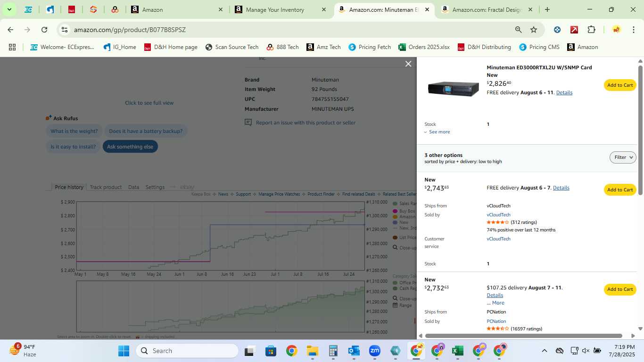Expand the More link on PCNation offer
Screen dimensions: 644x362
(498, 303)
